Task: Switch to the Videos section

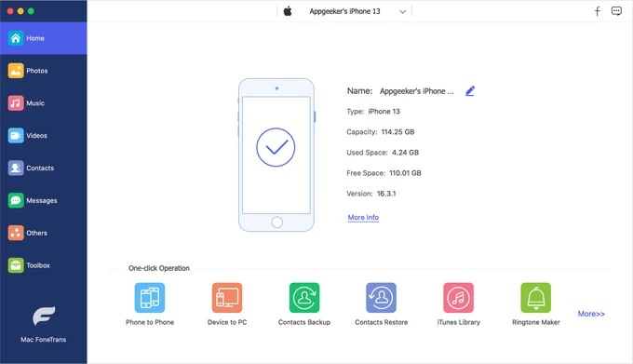Action: click(x=44, y=136)
